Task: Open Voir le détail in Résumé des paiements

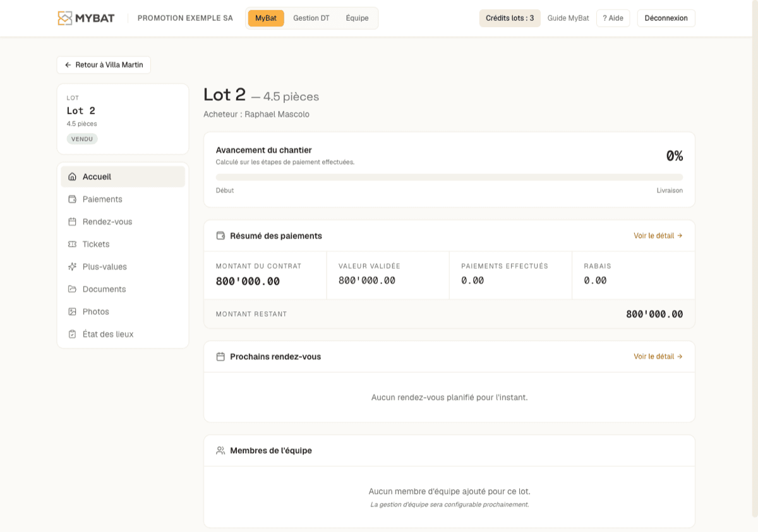Action: tap(658, 235)
